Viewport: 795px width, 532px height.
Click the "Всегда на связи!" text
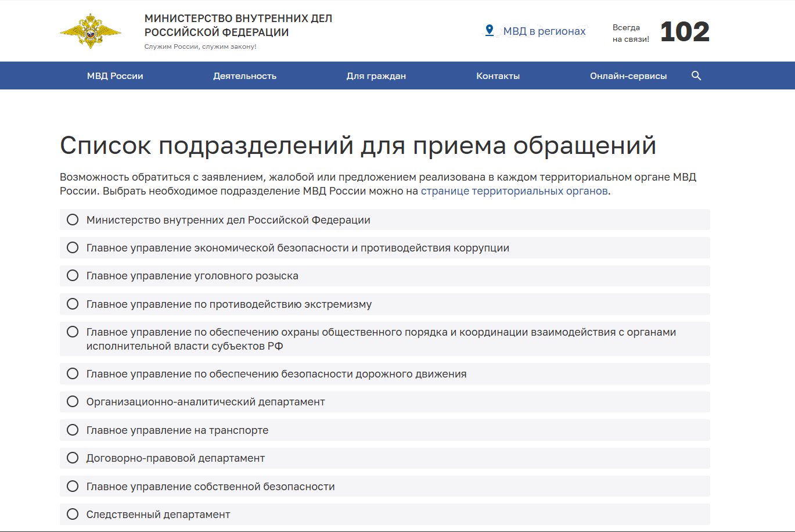click(x=631, y=33)
